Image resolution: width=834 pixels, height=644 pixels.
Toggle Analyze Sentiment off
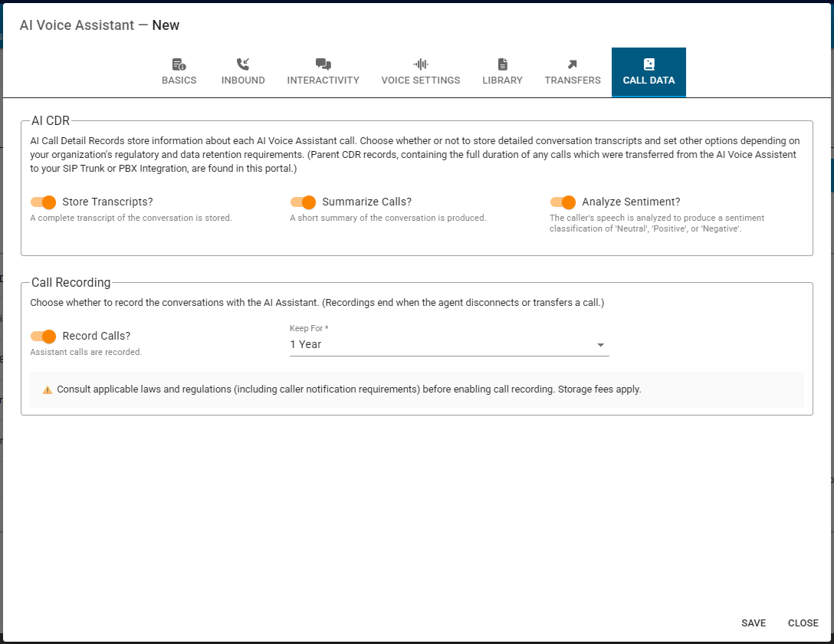click(x=563, y=202)
